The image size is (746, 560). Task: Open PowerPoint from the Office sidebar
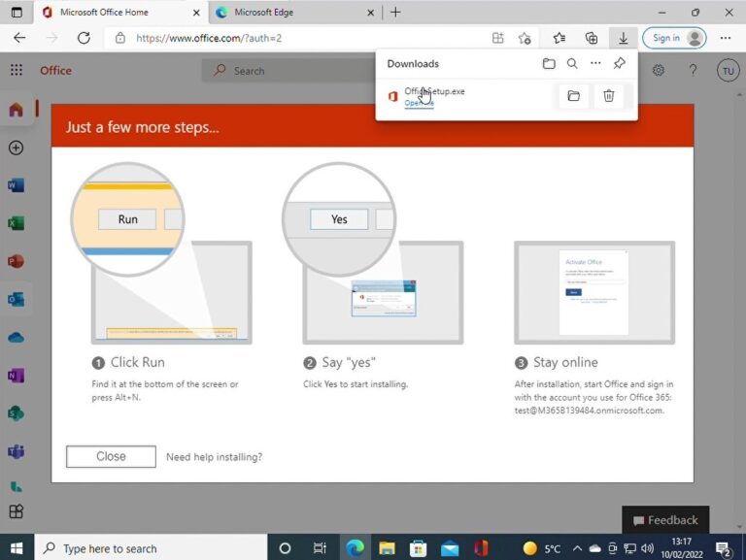click(x=16, y=261)
